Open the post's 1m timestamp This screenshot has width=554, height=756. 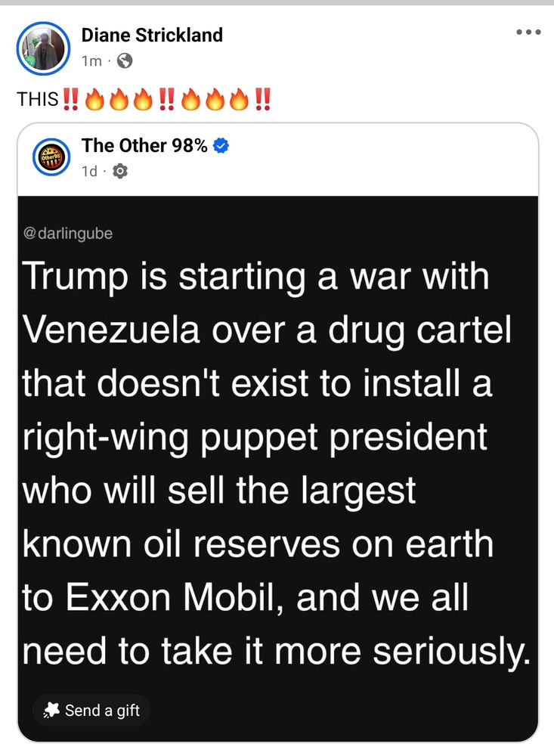(x=91, y=61)
